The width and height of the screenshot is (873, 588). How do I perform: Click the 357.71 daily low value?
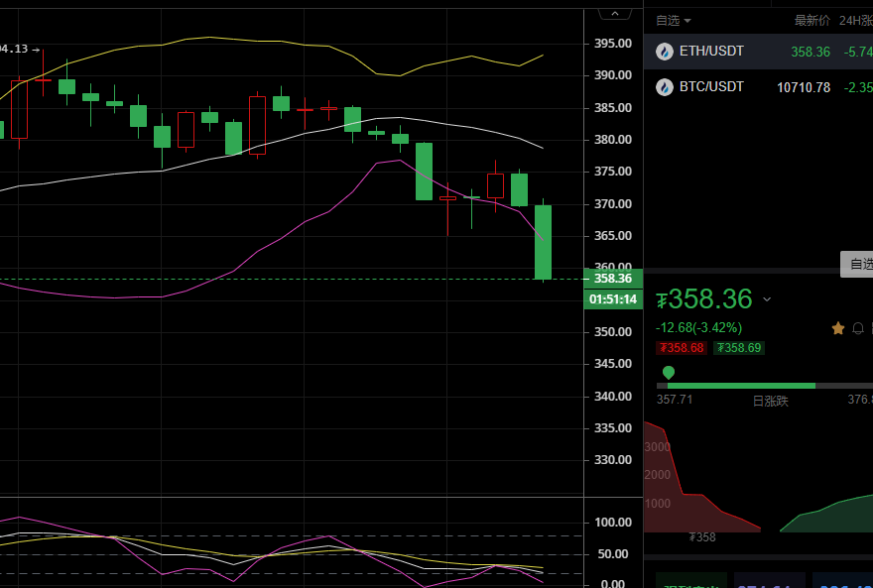[x=675, y=400]
